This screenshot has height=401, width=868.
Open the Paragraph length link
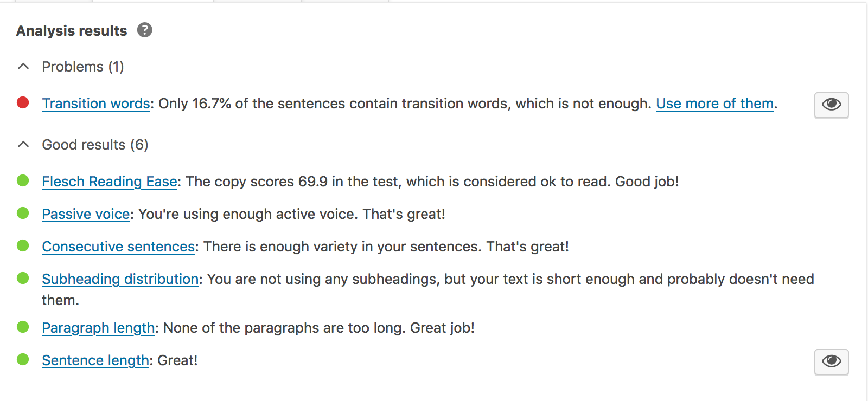click(98, 328)
